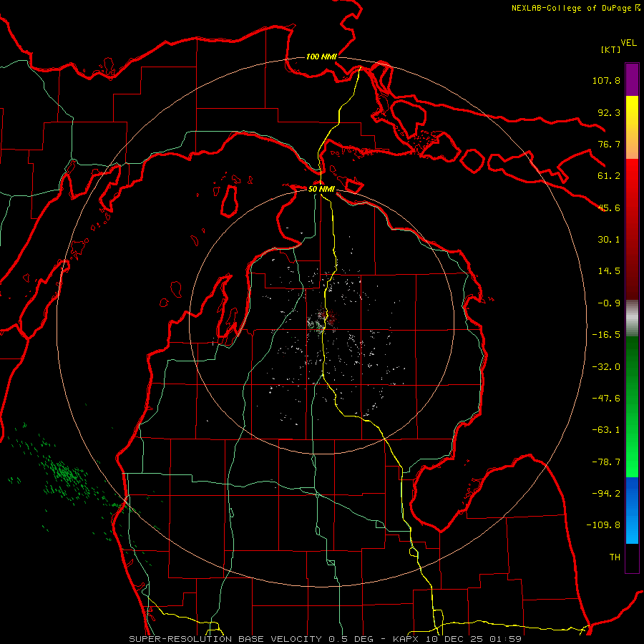Click the -32.0 velocity scale value
644x644 pixels.
pyautogui.click(x=606, y=367)
